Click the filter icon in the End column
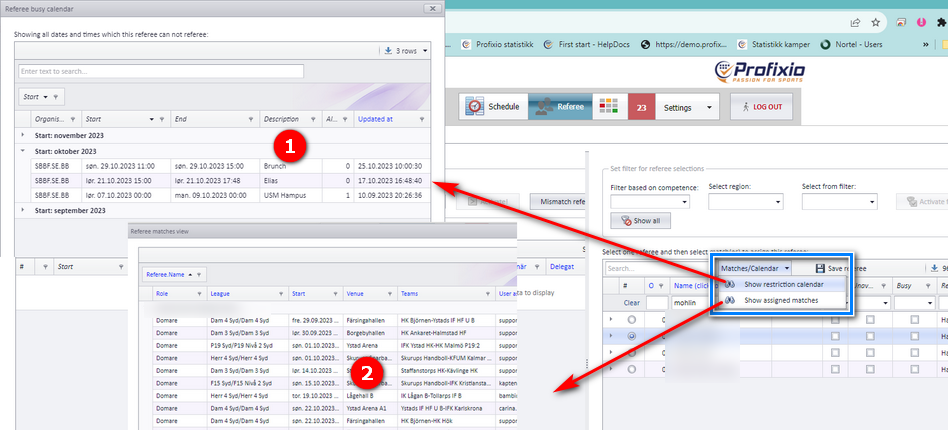Image resolution: width=948 pixels, height=430 pixels. [251, 119]
